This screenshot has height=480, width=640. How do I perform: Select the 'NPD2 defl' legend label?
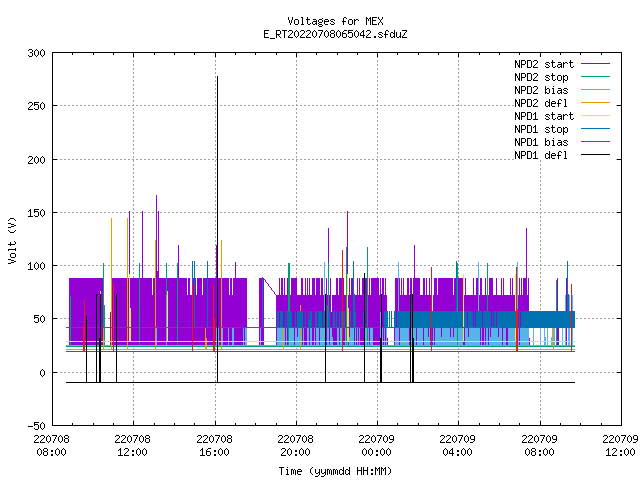tap(541, 103)
